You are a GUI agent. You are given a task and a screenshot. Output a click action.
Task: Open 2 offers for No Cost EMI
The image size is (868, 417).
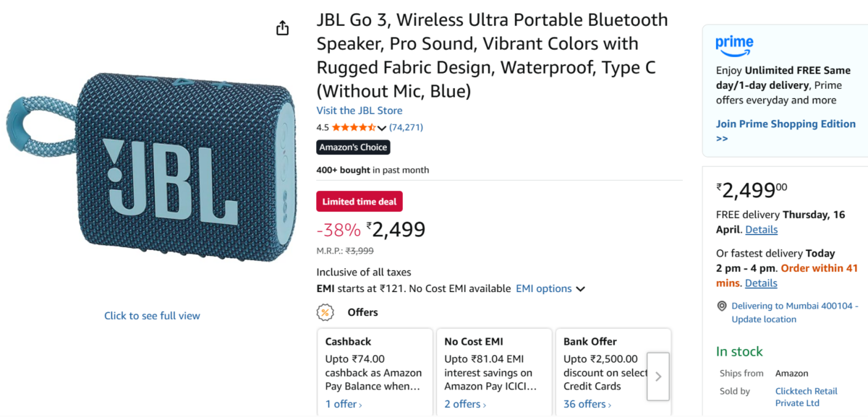point(465,404)
